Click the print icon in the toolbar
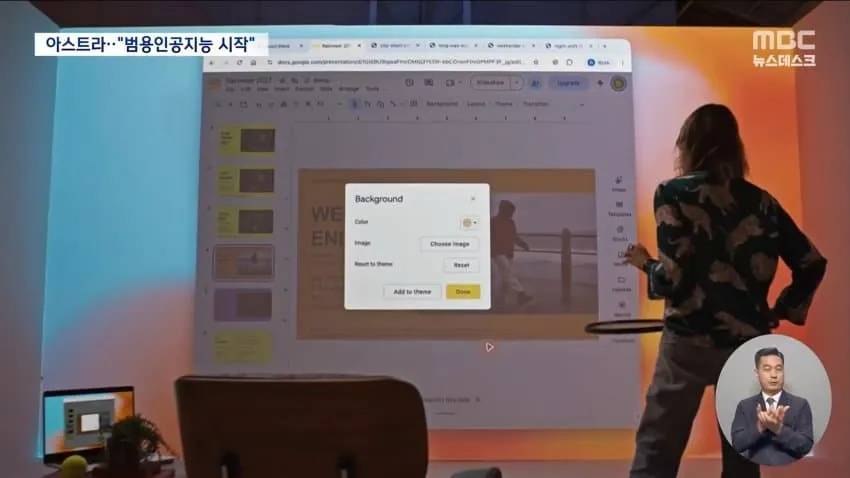The width and height of the screenshot is (850, 478). pos(283,105)
